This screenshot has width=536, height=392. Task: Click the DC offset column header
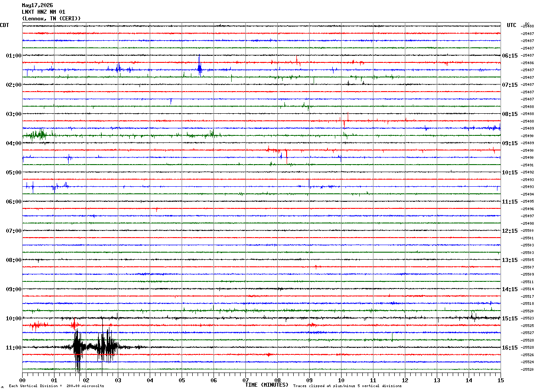pyautogui.click(x=527, y=24)
